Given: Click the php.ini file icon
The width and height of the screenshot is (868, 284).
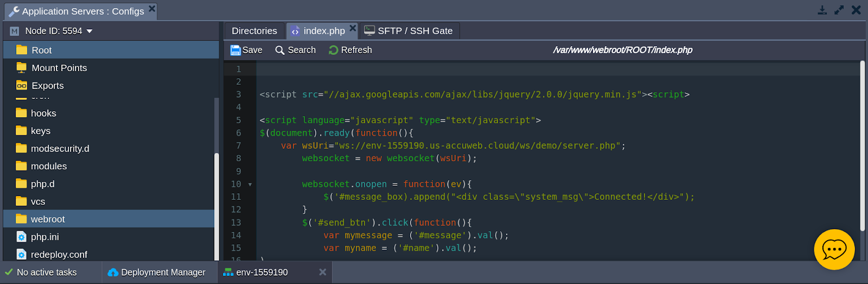Looking at the screenshot, I should pos(21,237).
